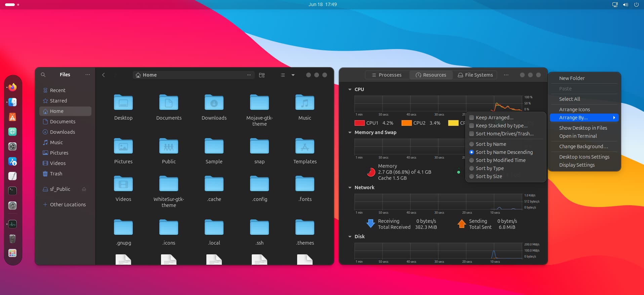Screen dimensions: 644x295
Task: Collapse Memory and Swap section
Action: click(350, 132)
